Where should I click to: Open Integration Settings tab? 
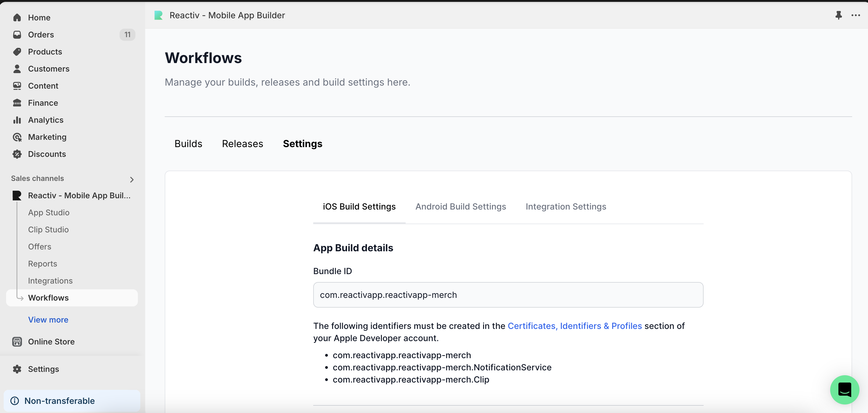(x=565, y=207)
